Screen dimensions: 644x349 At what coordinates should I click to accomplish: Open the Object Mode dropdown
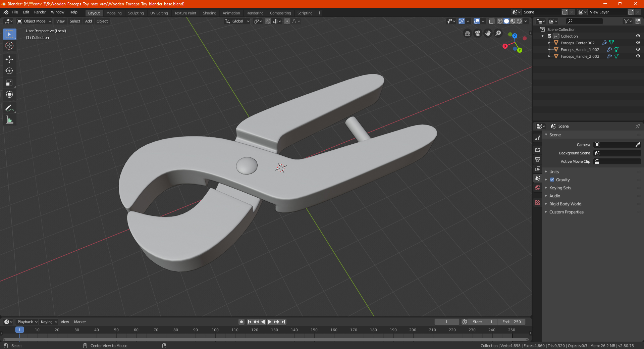34,21
